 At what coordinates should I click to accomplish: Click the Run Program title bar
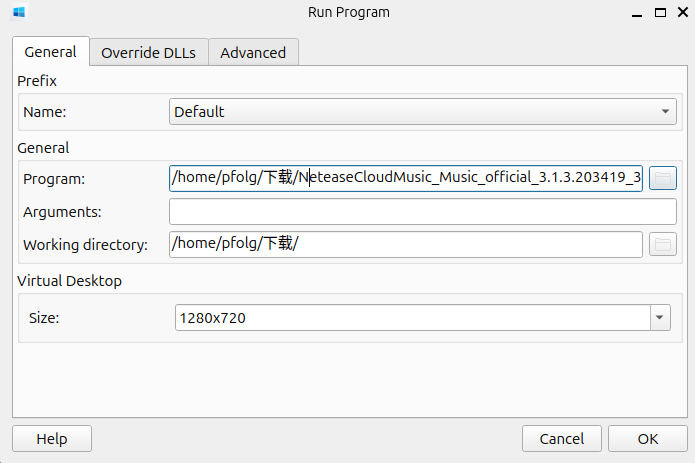click(348, 13)
